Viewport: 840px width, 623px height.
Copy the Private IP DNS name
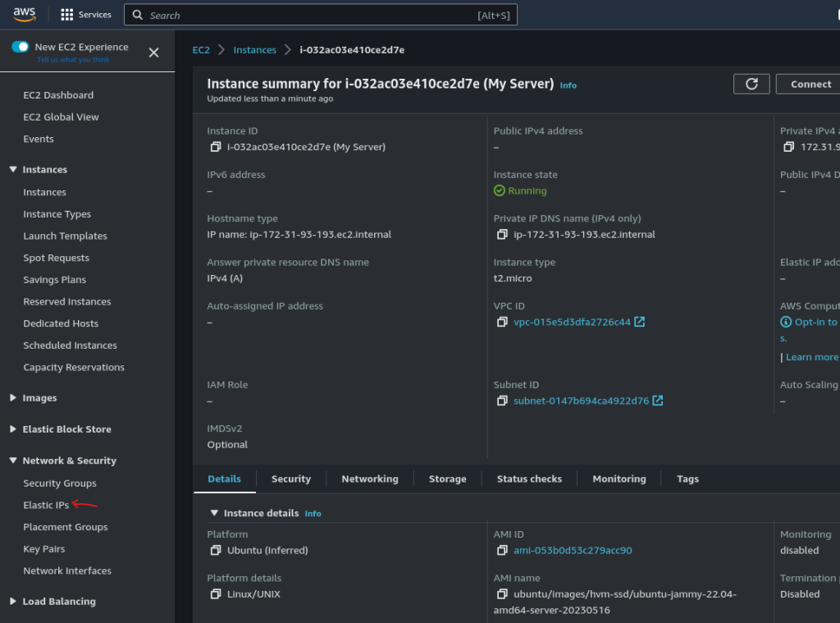tap(502, 234)
